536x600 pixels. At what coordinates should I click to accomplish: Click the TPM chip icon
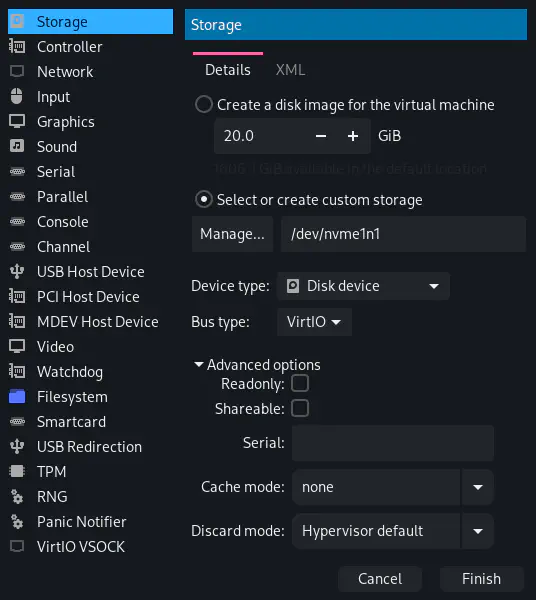click(x=17, y=471)
